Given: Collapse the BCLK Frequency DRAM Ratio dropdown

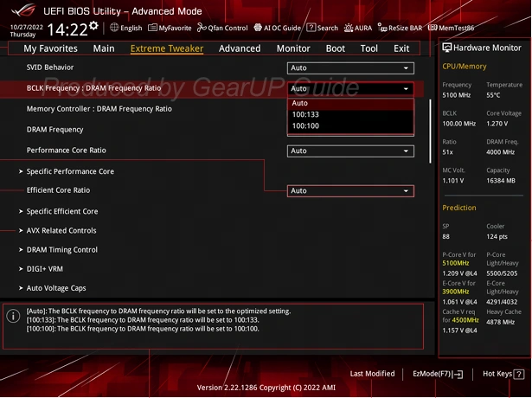Looking at the screenshot, I should coord(350,89).
